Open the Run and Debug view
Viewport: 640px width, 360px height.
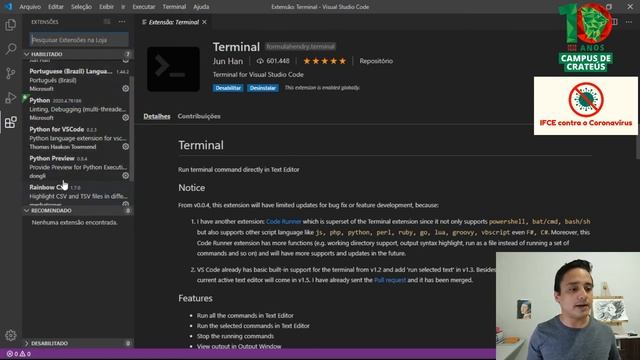point(11,98)
